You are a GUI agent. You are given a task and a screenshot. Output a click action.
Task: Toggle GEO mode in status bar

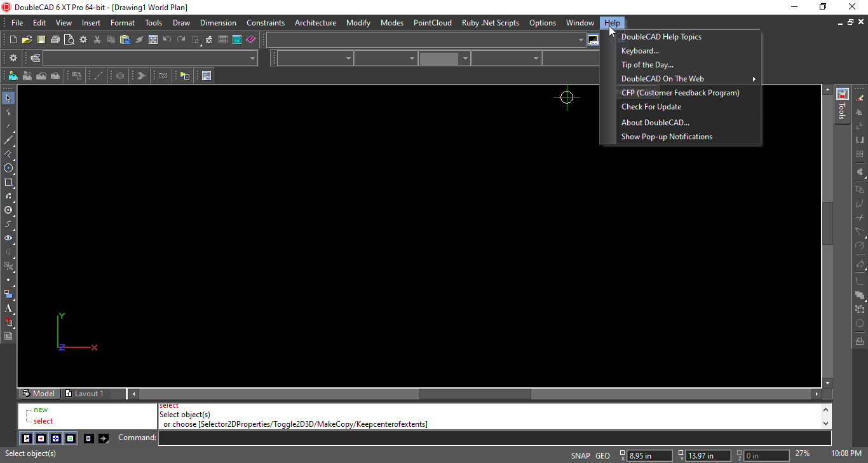pyautogui.click(x=602, y=455)
